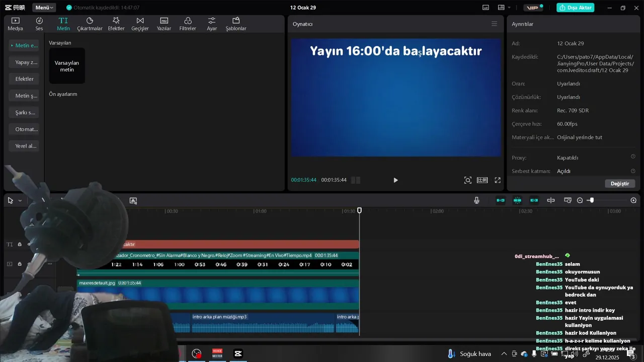Image resolution: width=644 pixels, height=362 pixels.
Task: Click the playhead marker on the ruler
Action: (x=359, y=211)
